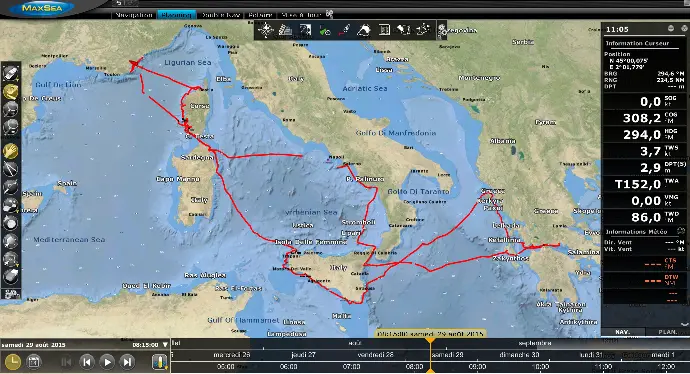Toggle the green check layer icon in the top toolbar
The width and height of the screenshot is (690, 374).
tap(325, 31)
